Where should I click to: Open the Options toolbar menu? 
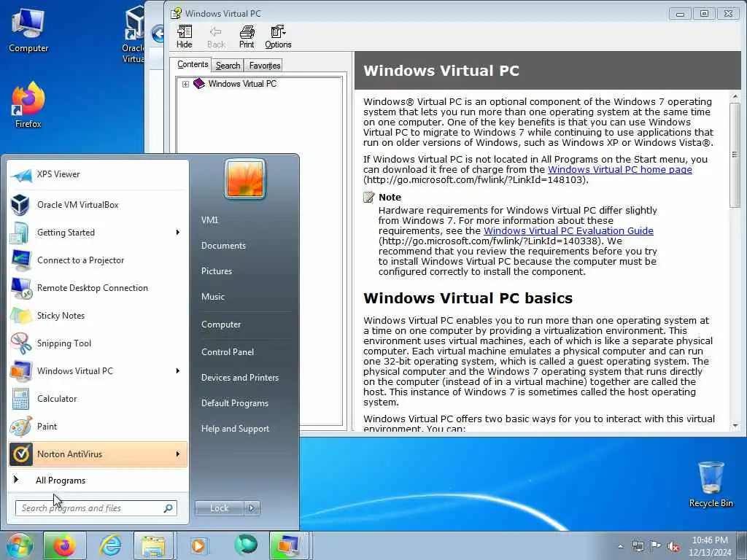pyautogui.click(x=278, y=36)
